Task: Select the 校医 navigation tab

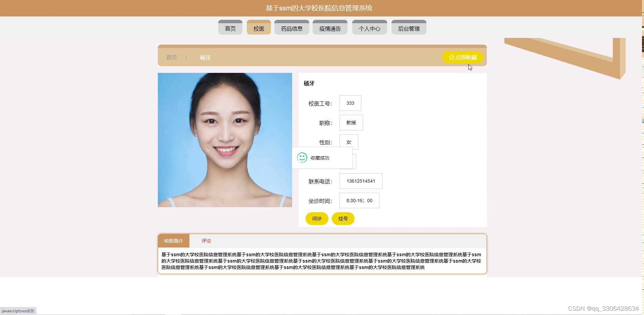Action: tap(259, 28)
